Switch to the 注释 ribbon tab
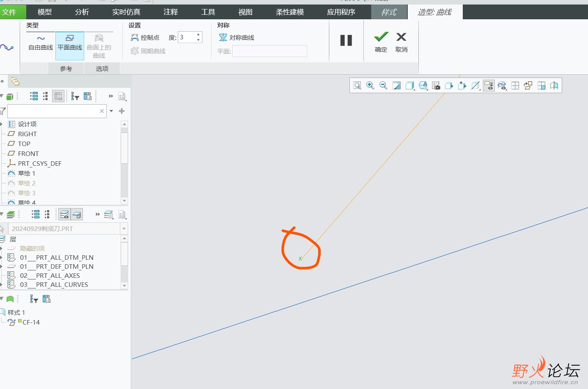This screenshot has width=588, height=389. [171, 12]
